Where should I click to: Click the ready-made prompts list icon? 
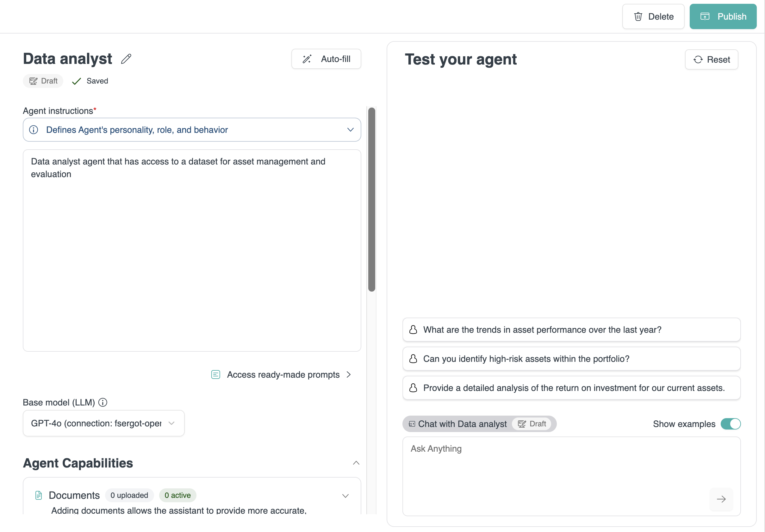pyautogui.click(x=215, y=374)
